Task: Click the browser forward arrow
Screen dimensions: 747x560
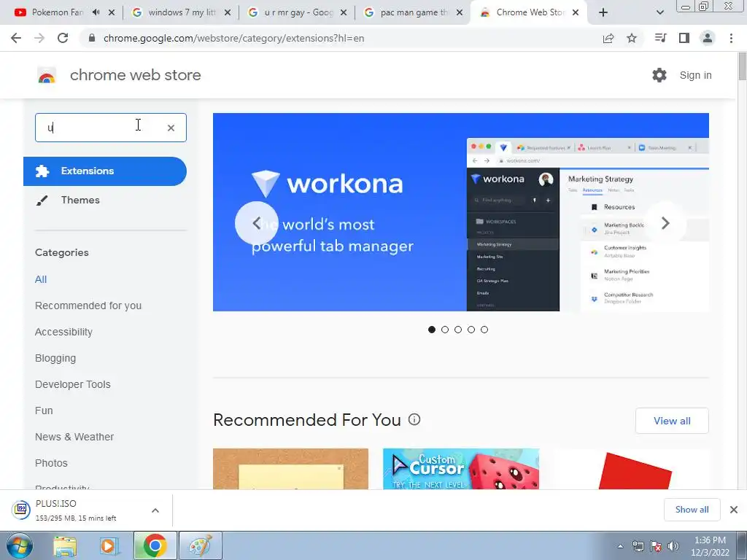Action: (x=39, y=38)
